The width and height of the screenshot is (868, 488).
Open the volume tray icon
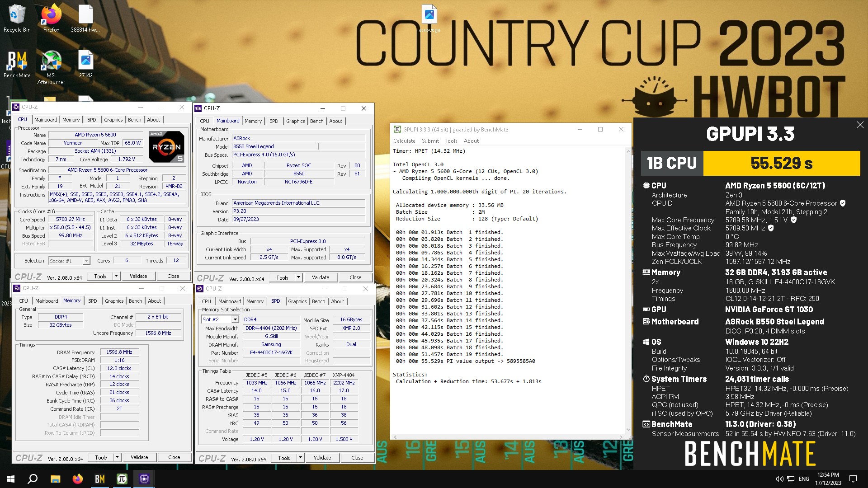[x=779, y=479]
